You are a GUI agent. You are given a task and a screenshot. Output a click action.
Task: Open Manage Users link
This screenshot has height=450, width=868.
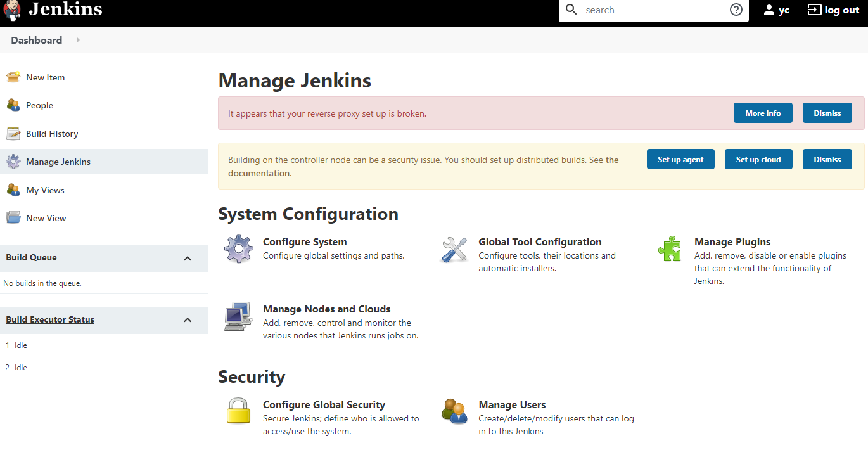(512, 404)
